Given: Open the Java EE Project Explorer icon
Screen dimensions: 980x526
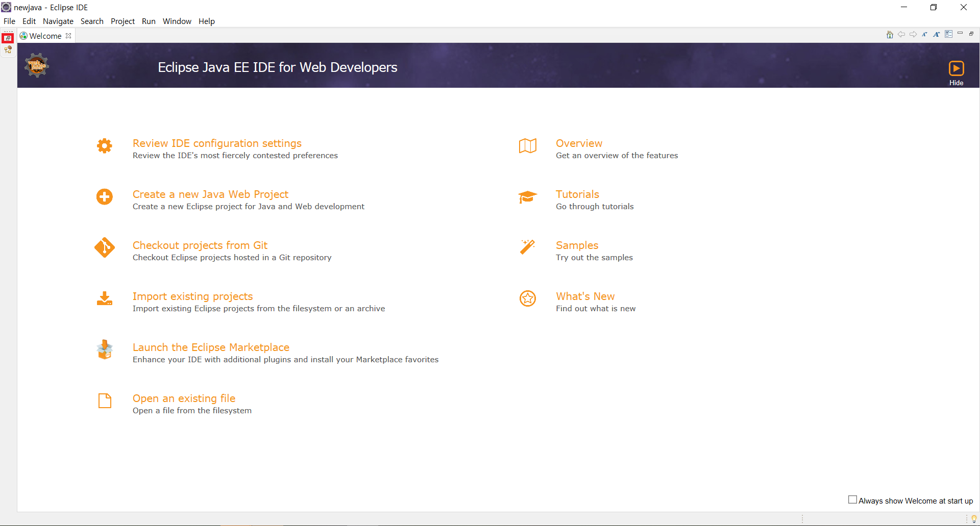Looking at the screenshot, I should tap(8, 49).
